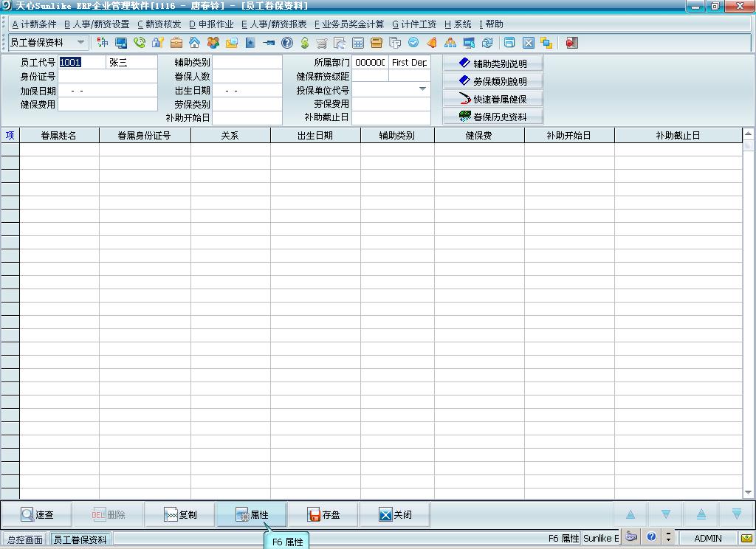Open the help question mark toolbar icon
The height and width of the screenshot is (549, 756).
287,43
